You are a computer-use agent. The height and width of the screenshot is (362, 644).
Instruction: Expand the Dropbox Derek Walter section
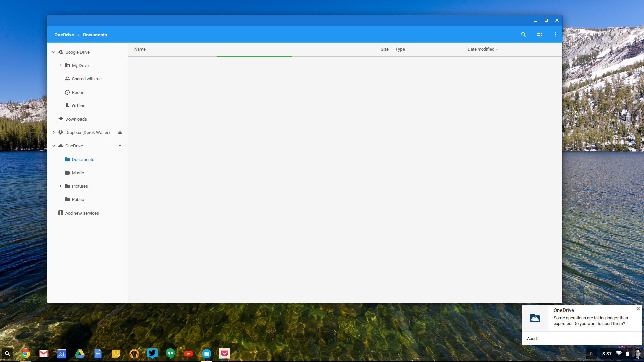coord(54,132)
